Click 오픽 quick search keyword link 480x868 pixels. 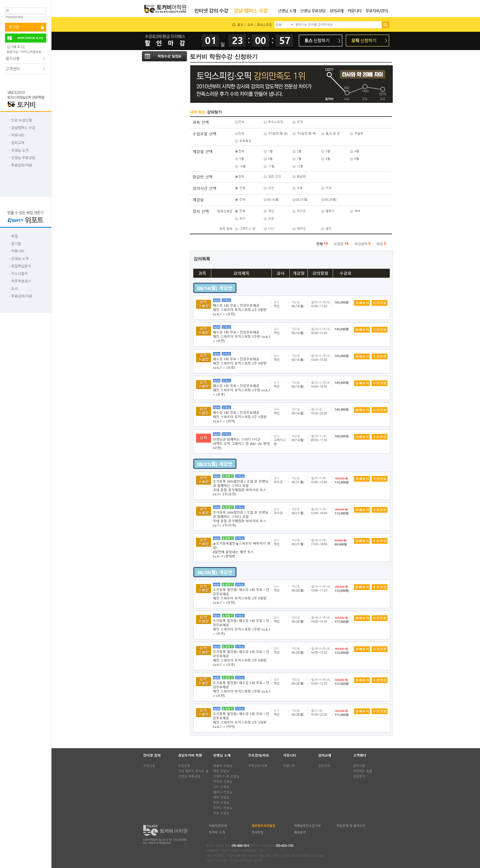point(250,25)
